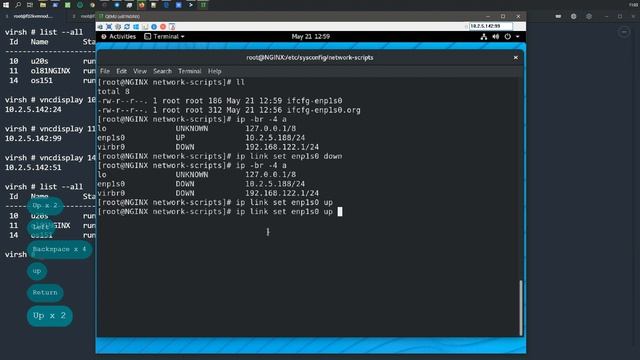Click the VNC address field 10.2.5.142:99

coord(491,26)
